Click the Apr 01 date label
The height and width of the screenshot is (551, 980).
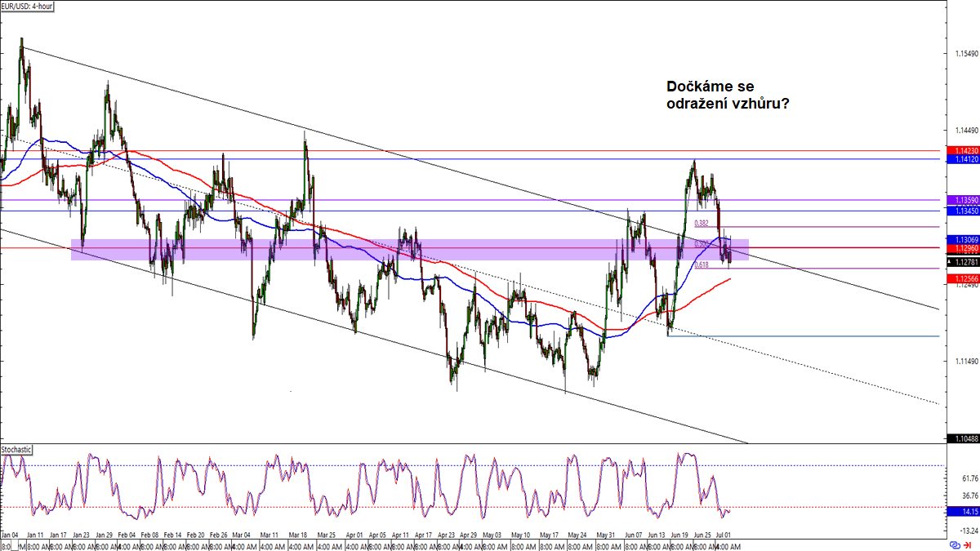pos(354,535)
